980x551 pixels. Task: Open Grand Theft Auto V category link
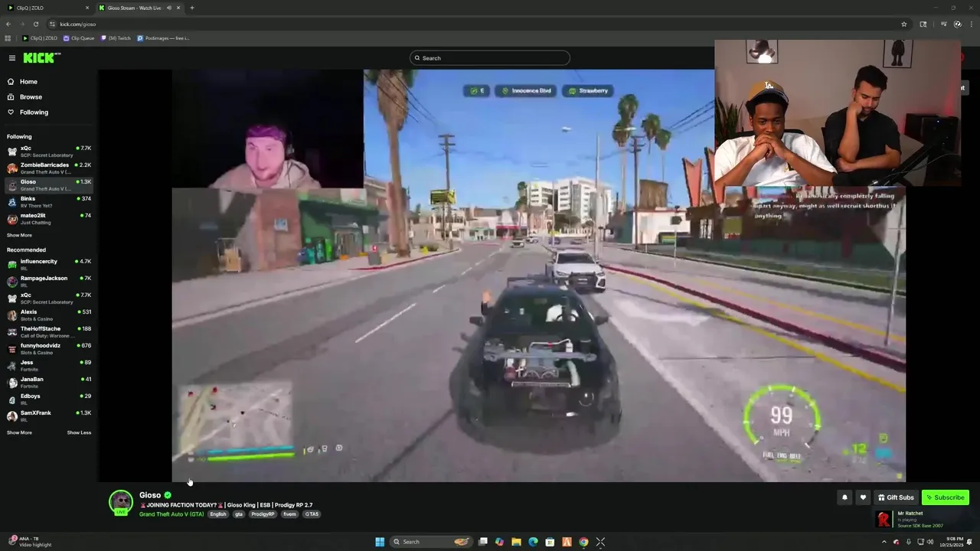point(171,514)
